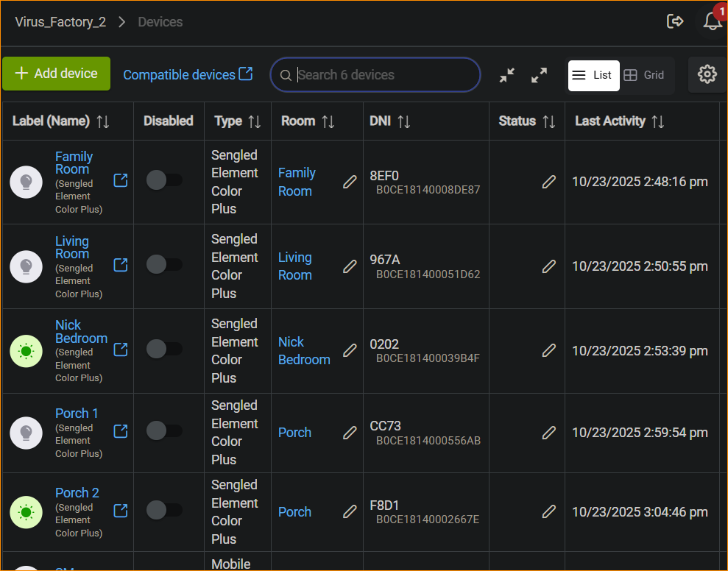Click the logout icon in header

pyautogui.click(x=675, y=21)
